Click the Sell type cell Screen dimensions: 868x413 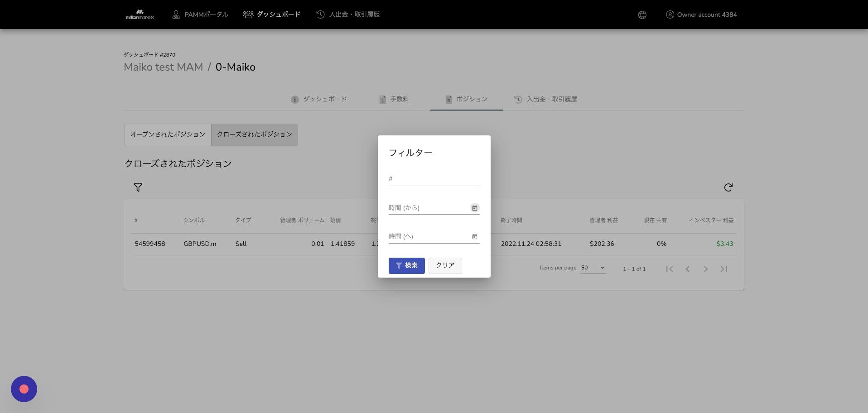[241, 244]
